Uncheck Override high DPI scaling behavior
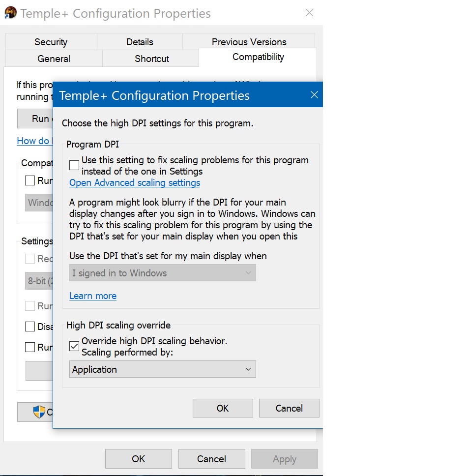This screenshot has width=466, height=476. (74, 346)
